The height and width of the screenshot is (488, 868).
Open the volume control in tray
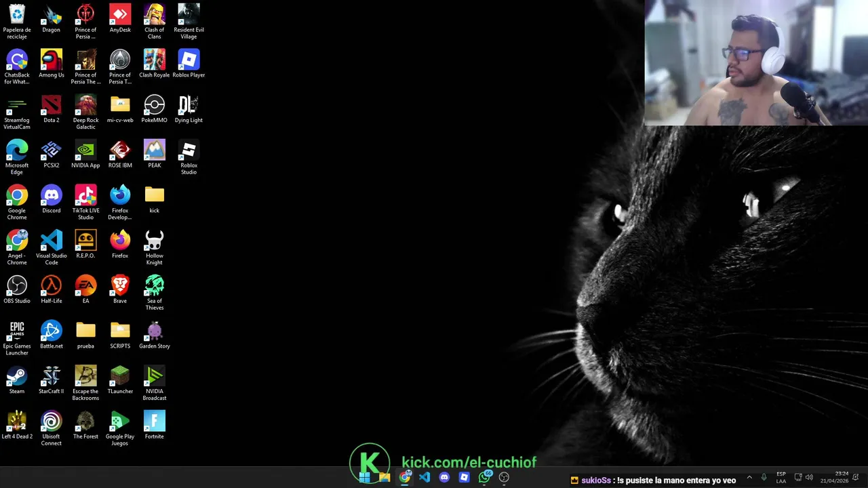[x=809, y=477]
